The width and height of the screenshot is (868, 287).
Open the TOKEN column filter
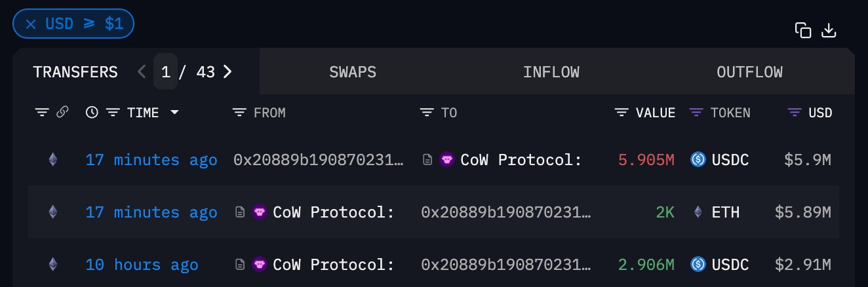tap(696, 113)
